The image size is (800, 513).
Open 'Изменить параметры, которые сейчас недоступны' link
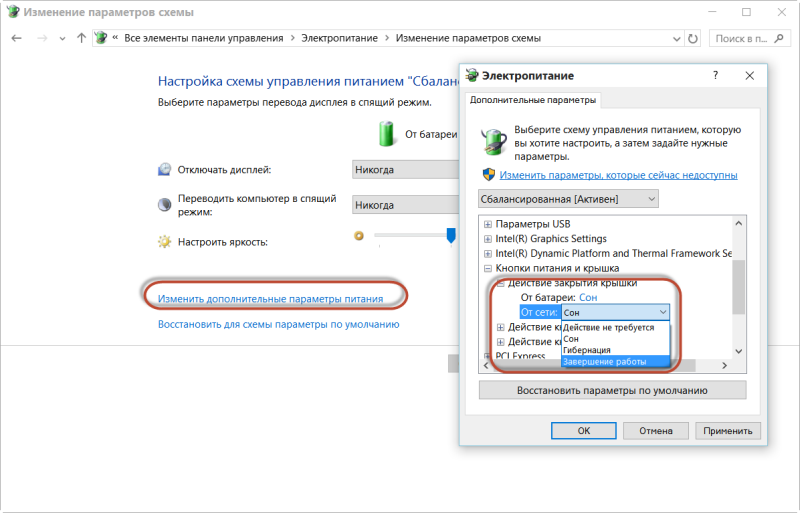(x=618, y=175)
